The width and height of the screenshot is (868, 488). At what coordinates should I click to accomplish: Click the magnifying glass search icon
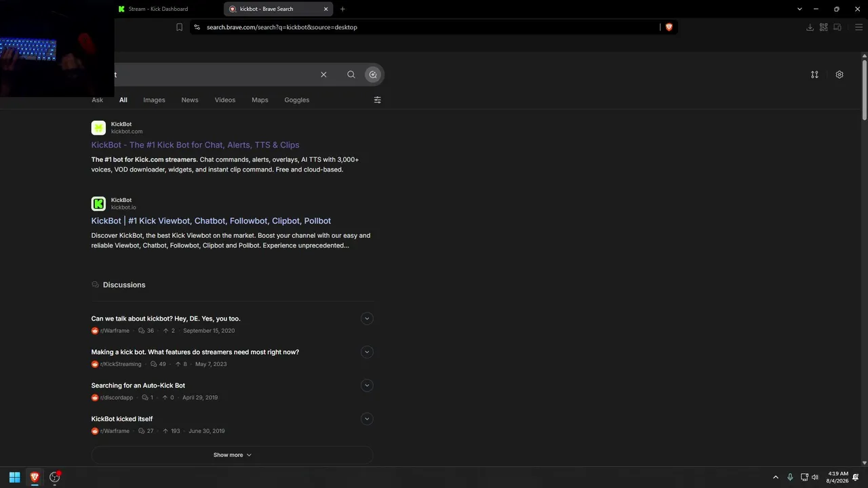(x=351, y=75)
